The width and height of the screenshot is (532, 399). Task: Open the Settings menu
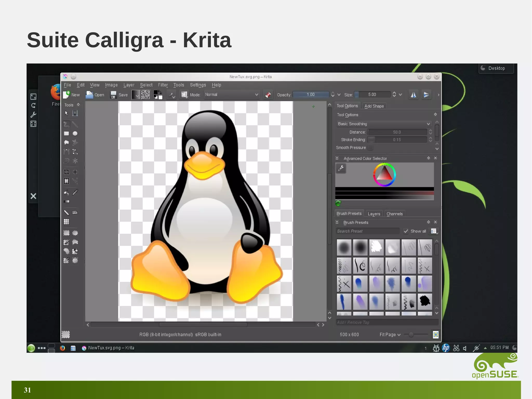[198, 85]
